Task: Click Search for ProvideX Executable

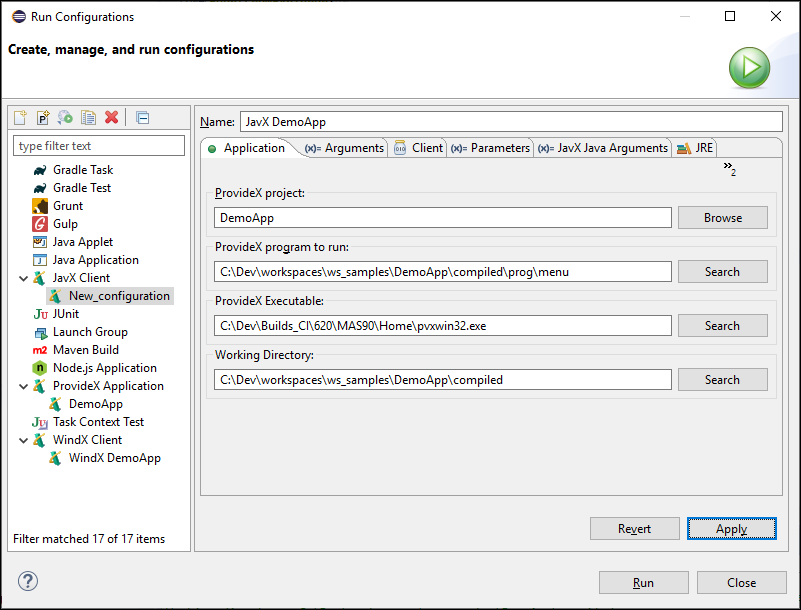Action: coord(722,326)
